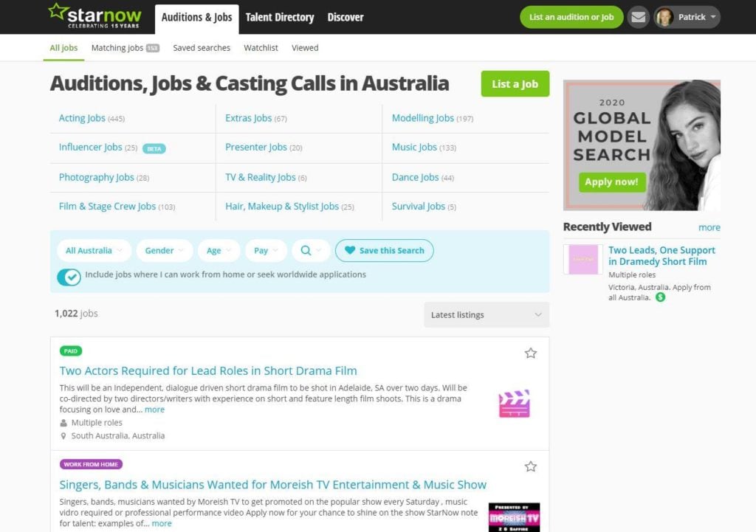Open Photography Jobs category
The width and height of the screenshot is (756, 532).
coord(97,177)
